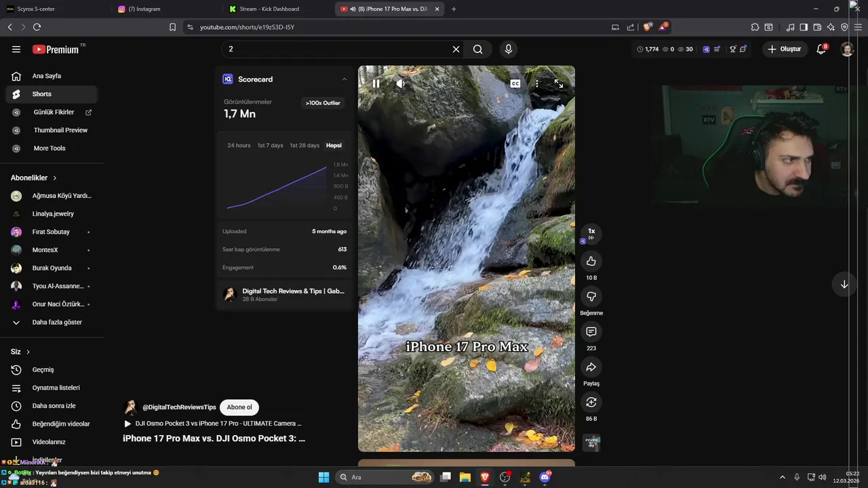The height and width of the screenshot is (488, 868).
Task: Click the Oluştur create button
Action: [785, 49]
